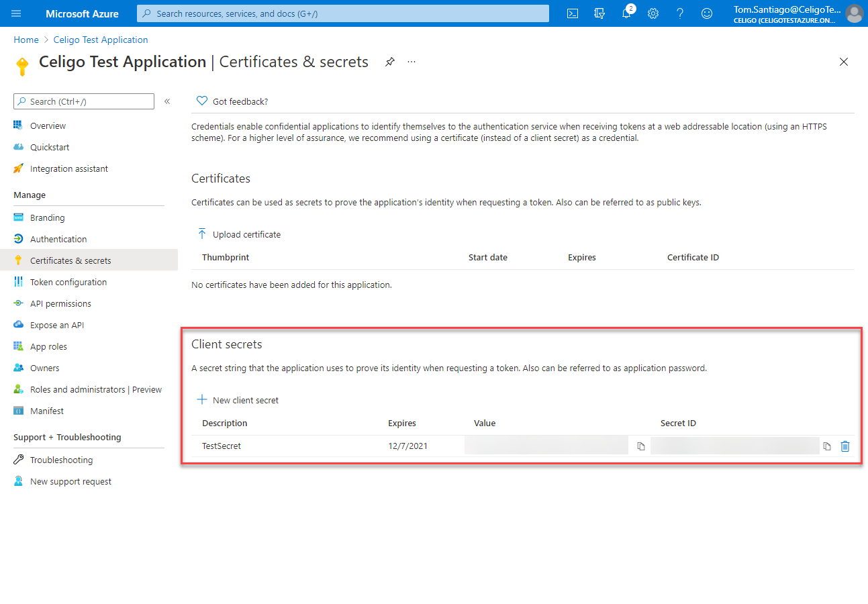Copy the Secret ID to clipboard
The image size is (868, 604).
[x=827, y=446]
